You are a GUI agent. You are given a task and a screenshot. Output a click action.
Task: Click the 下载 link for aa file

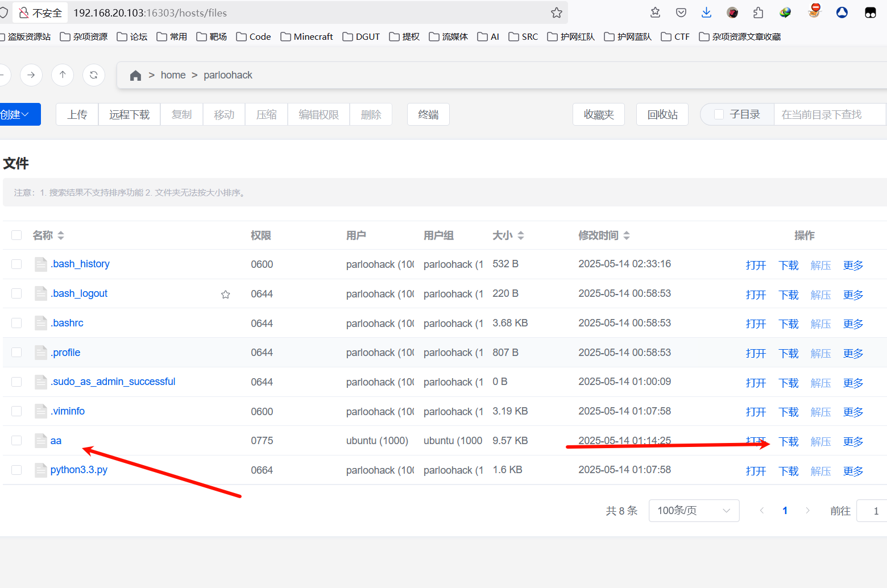point(789,442)
